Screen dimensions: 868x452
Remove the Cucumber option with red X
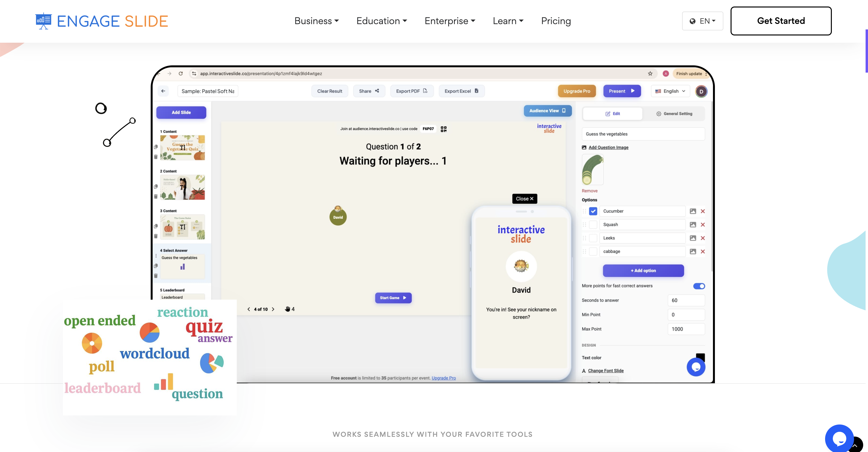703,211
